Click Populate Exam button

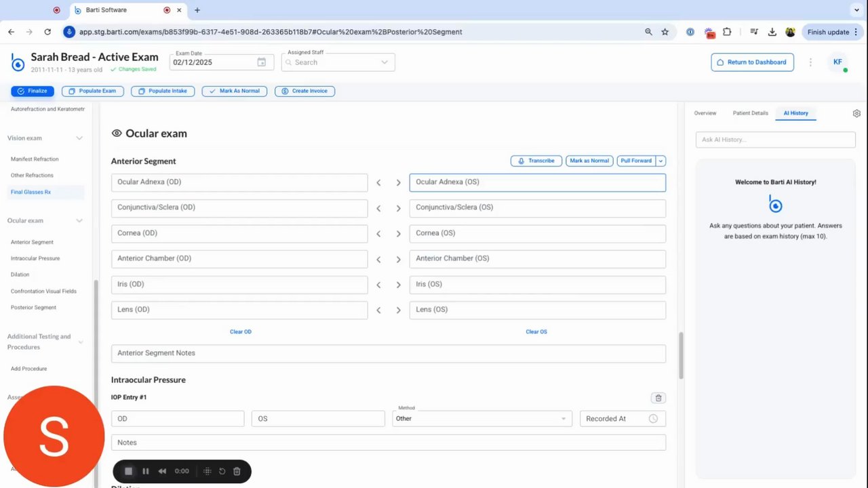point(93,91)
